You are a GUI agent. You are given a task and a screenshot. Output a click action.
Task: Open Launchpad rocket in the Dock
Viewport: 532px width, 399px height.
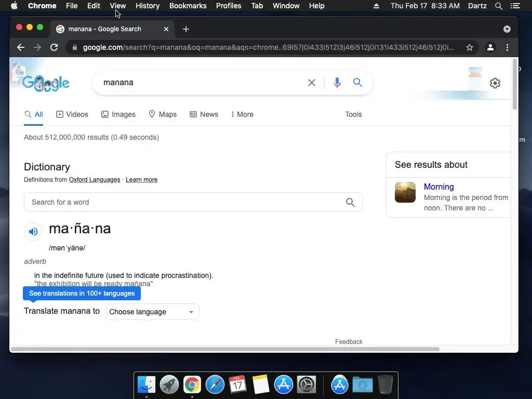(169, 385)
